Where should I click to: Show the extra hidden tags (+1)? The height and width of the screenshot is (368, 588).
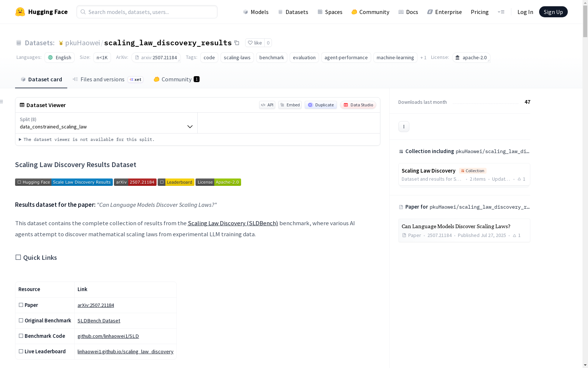423,58
